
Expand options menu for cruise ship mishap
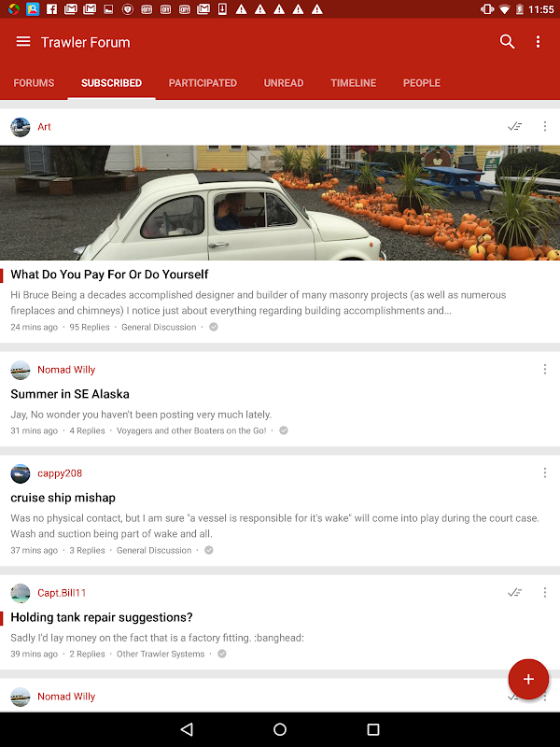545,473
